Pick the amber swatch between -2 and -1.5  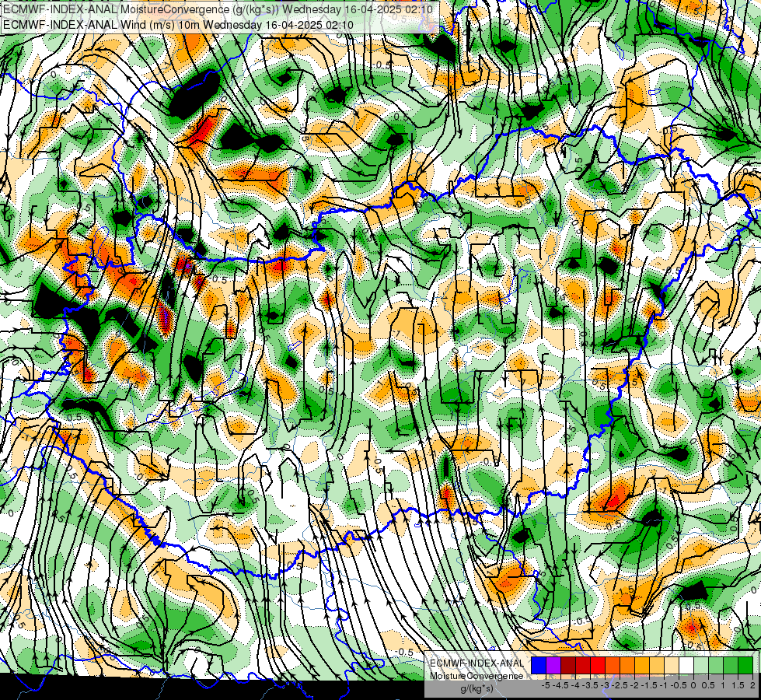642,666
